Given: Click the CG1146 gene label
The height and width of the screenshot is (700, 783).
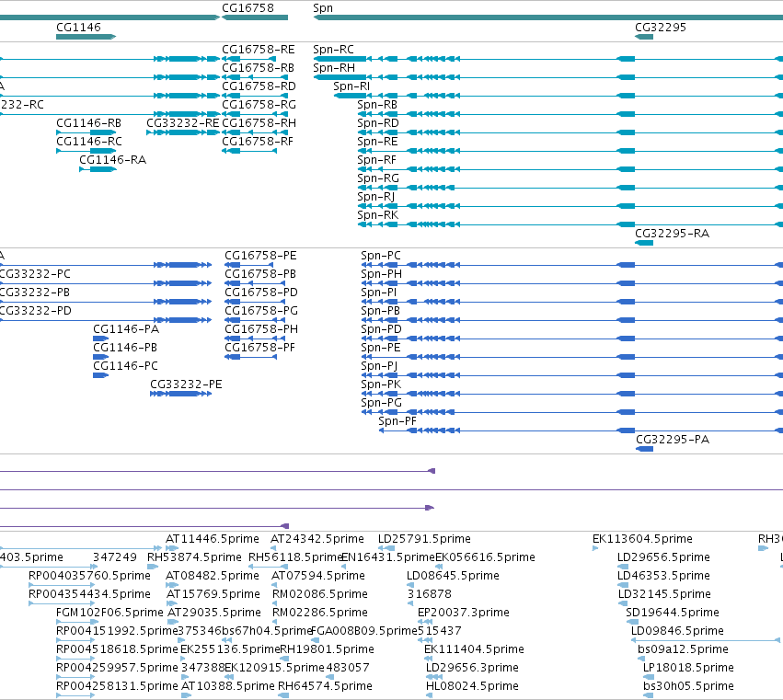Looking at the screenshot, I should point(78,28).
